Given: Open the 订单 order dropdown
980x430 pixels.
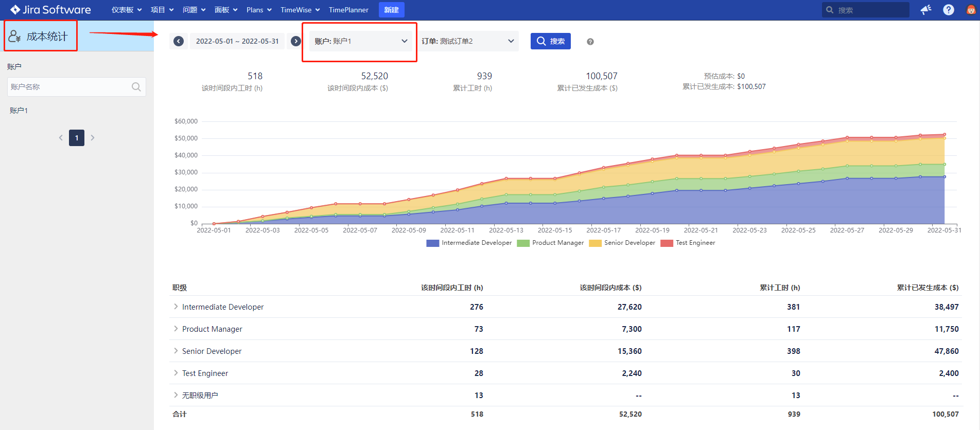Looking at the screenshot, I should point(467,41).
